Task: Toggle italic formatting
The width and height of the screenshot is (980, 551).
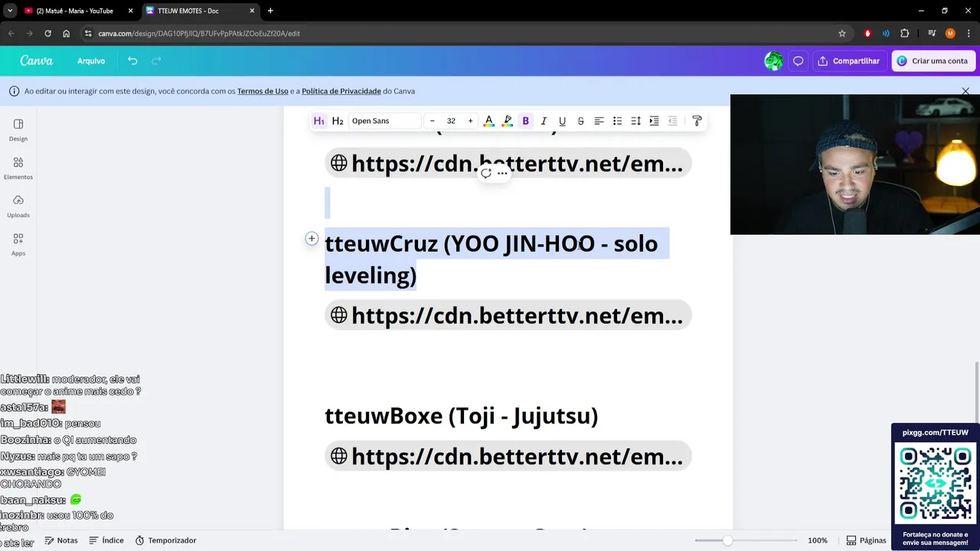Action: (544, 121)
